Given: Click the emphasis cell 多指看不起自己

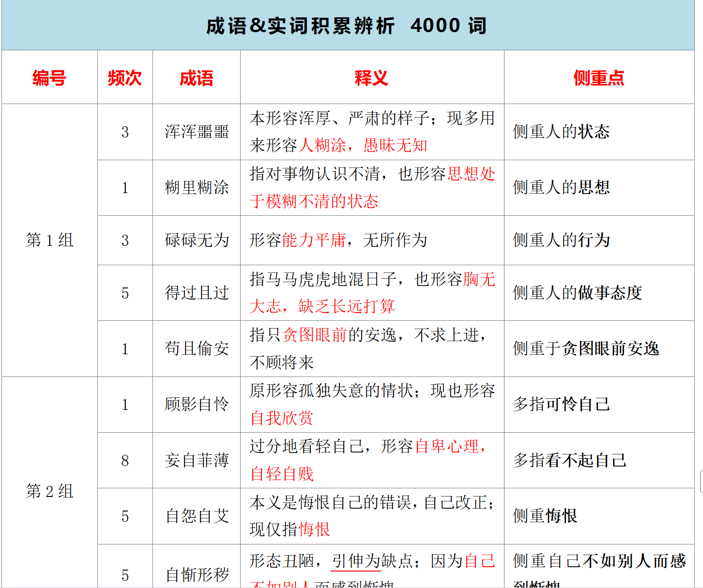Looking at the screenshot, I should click(x=599, y=460).
